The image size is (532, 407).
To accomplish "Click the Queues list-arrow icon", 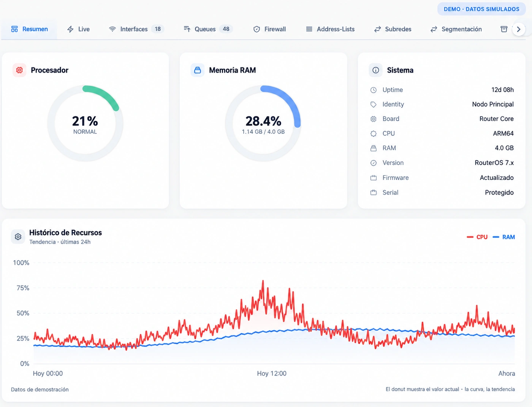I will point(187,29).
